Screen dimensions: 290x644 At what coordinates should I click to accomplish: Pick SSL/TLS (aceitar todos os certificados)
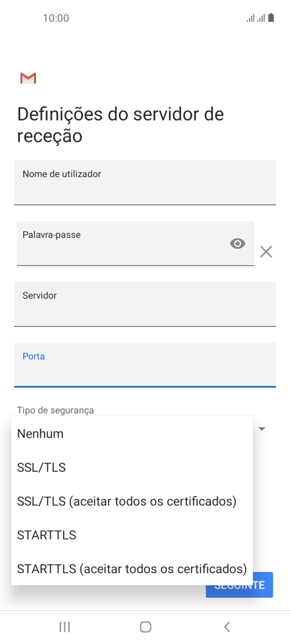coord(127,501)
